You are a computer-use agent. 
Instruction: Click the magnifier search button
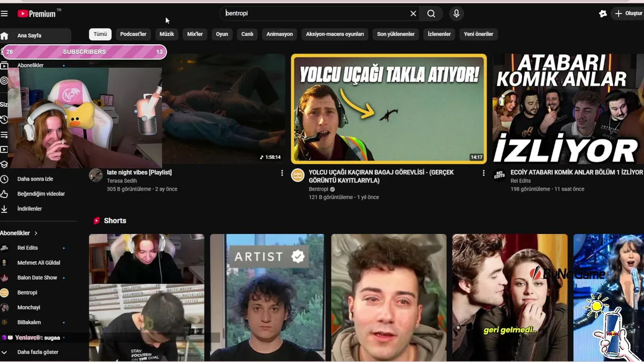tap(431, 14)
